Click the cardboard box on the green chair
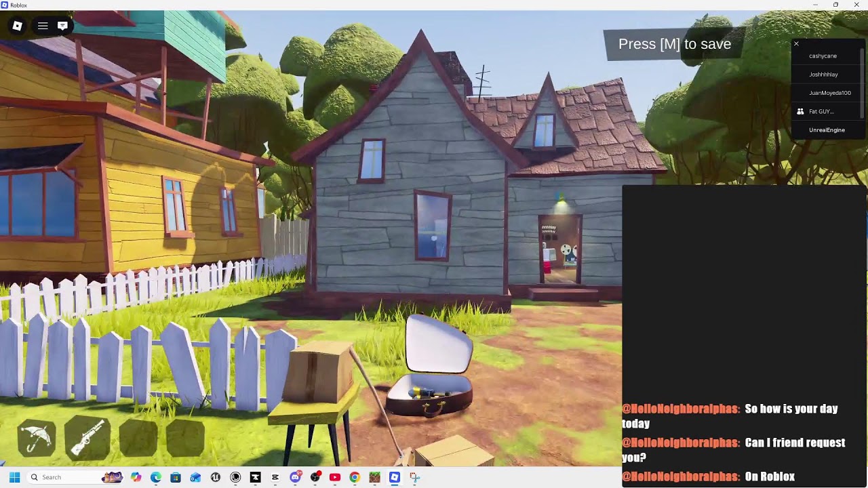Screen dimensions: 868x488 coord(319,371)
